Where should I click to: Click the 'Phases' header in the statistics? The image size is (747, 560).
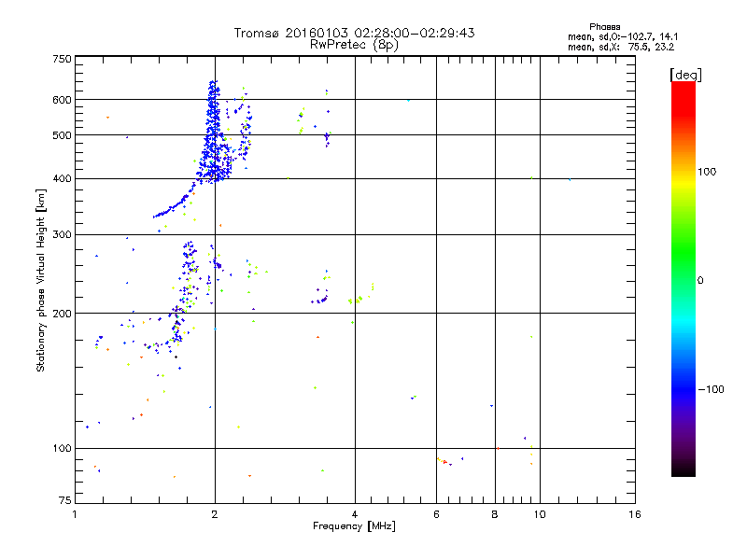click(x=604, y=27)
